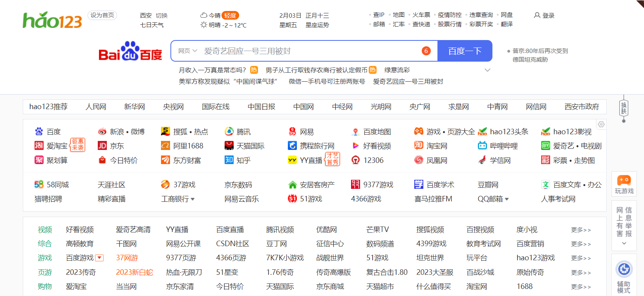This screenshot has width=644, height=296.
Task: Open the 登录 login link
Action: point(548,15)
